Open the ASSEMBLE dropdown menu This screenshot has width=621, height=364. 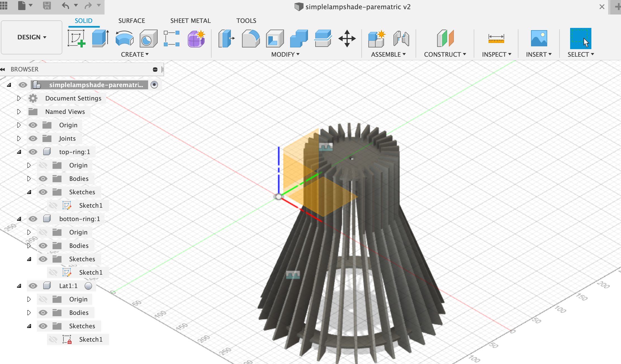(388, 54)
